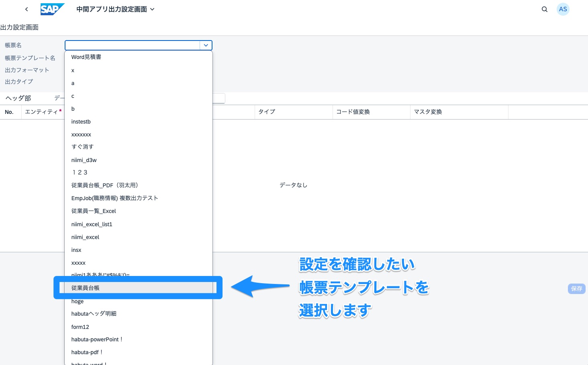The height and width of the screenshot is (365, 588).
Task: Select instestb in the dropdown list
Action: pyautogui.click(x=139, y=122)
